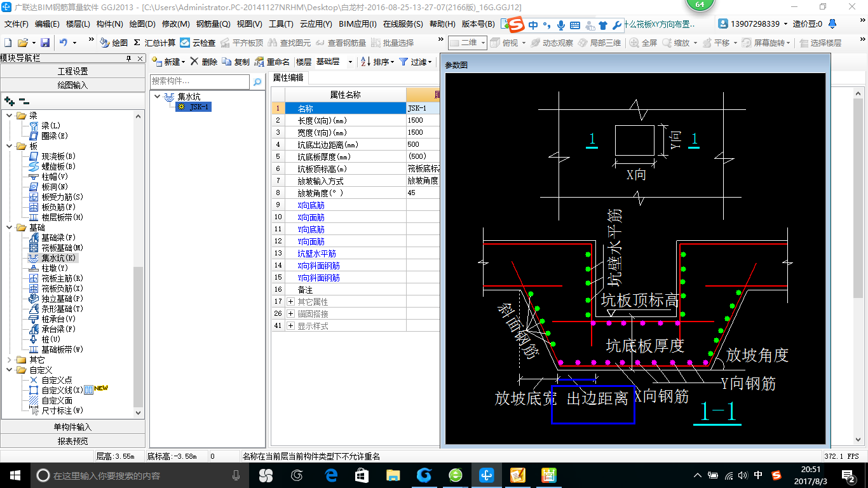
Task: Select 现浇板(B) in the tree
Action: 58,156
